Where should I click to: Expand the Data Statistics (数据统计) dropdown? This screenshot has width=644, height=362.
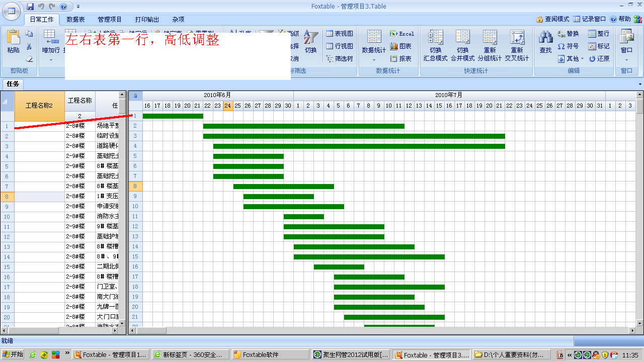pyautogui.click(x=374, y=55)
